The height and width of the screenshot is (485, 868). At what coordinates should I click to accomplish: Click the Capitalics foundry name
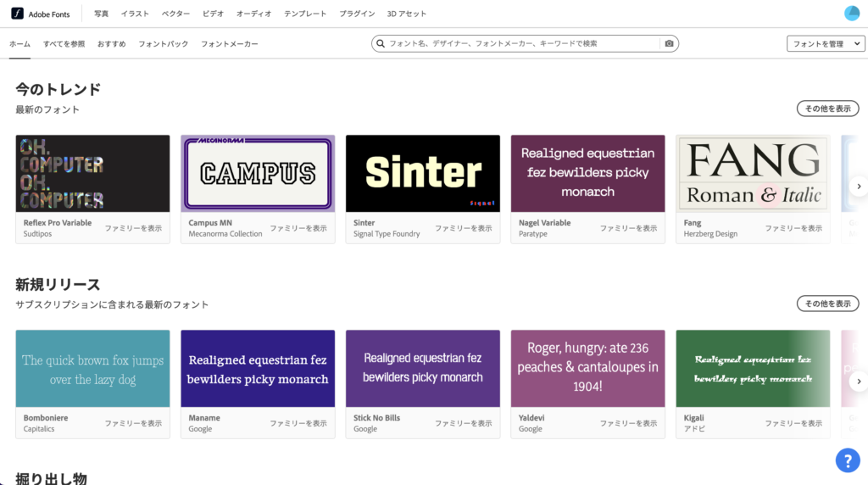pos(39,428)
